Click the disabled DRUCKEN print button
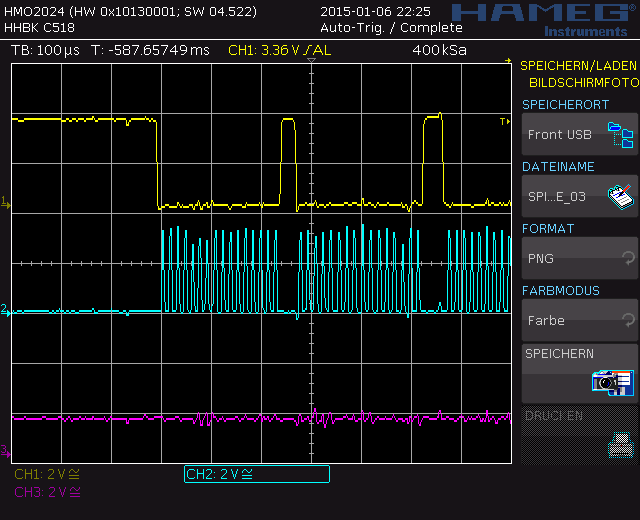640x520 pixels. pos(580,436)
